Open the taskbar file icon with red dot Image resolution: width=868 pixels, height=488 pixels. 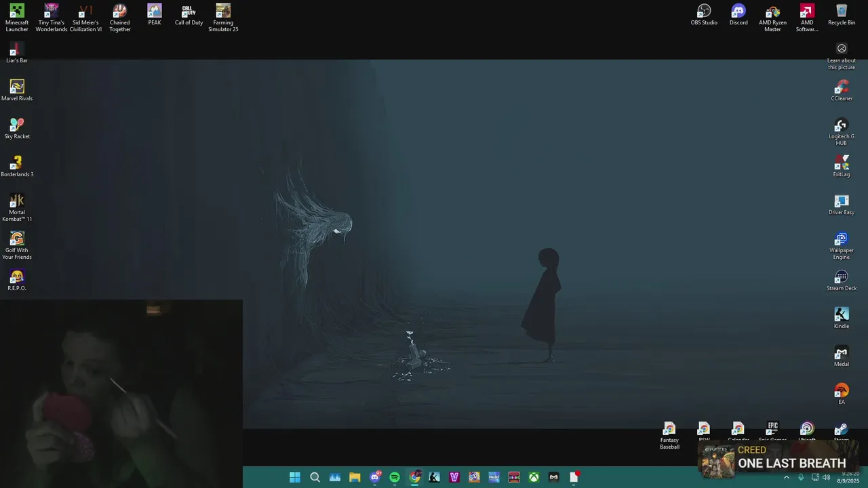click(x=574, y=477)
